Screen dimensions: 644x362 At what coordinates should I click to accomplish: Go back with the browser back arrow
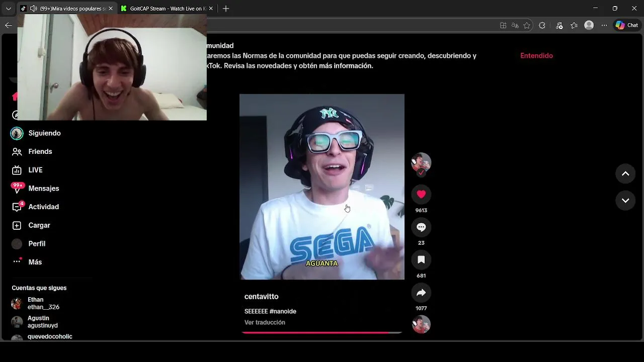pyautogui.click(x=8, y=25)
